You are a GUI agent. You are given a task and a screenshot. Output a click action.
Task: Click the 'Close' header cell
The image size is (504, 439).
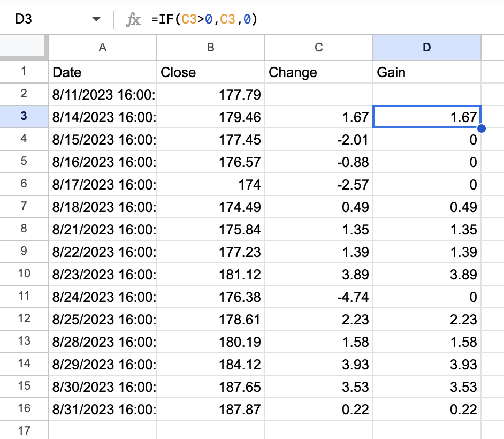(211, 72)
